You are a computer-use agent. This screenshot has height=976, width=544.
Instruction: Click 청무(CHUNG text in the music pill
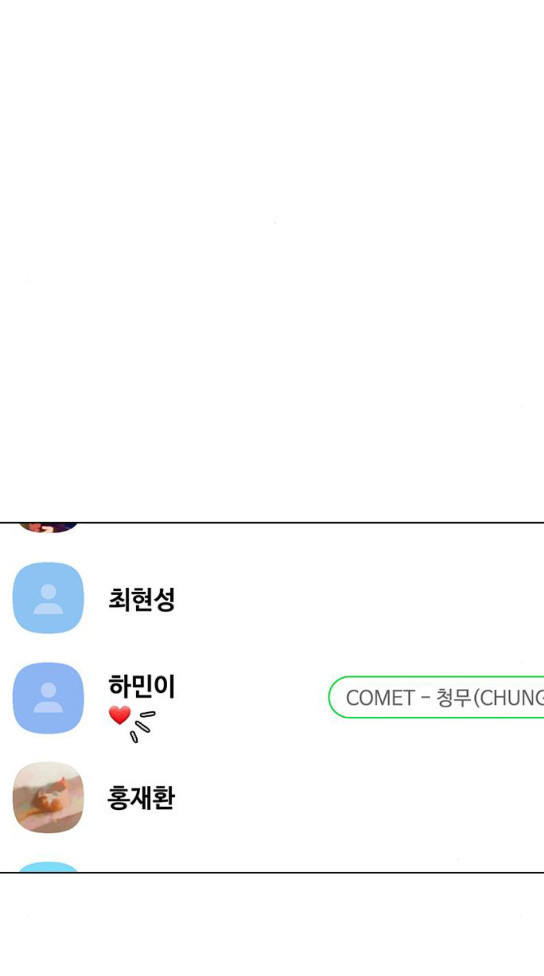[x=490, y=698]
